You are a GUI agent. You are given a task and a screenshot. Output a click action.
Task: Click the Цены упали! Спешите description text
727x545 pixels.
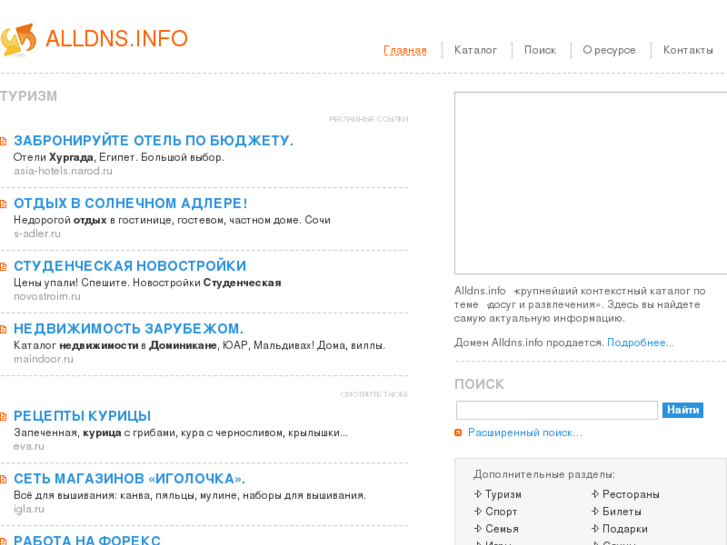point(147,282)
